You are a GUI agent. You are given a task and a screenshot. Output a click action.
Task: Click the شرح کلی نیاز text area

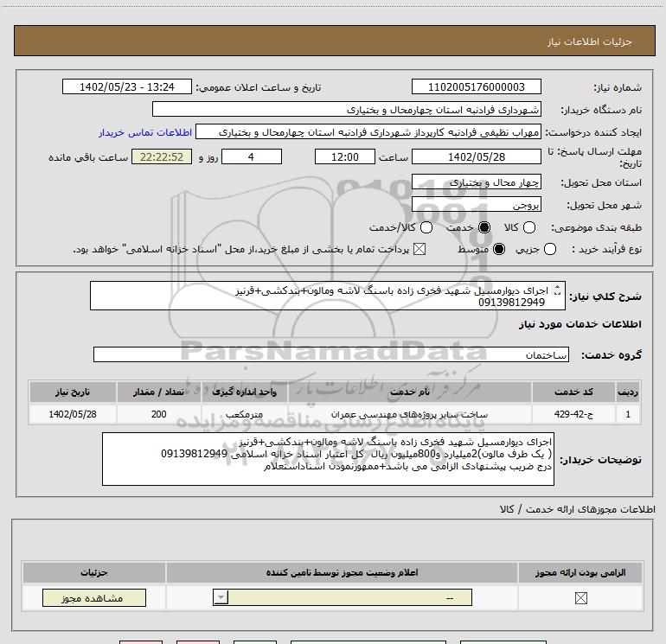pyautogui.click(x=328, y=296)
